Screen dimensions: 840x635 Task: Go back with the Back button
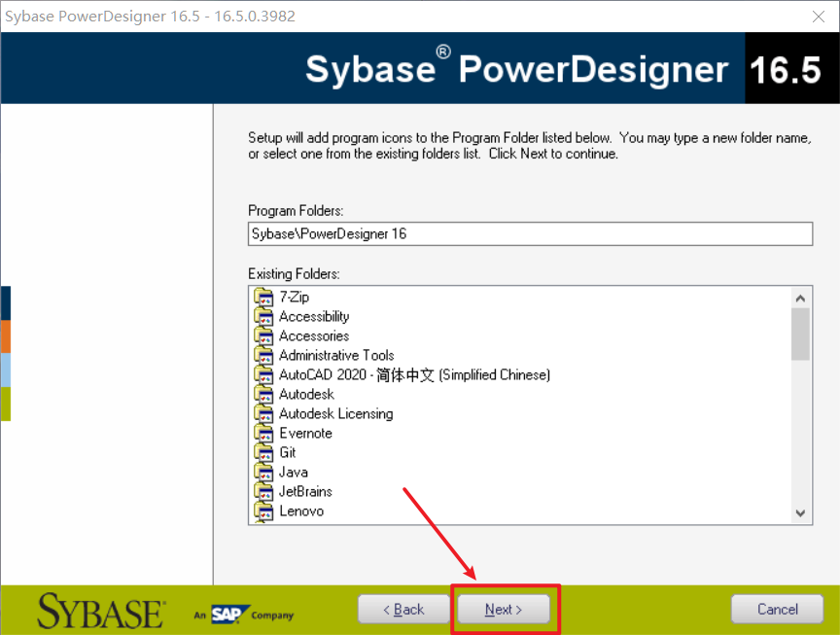(x=403, y=610)
